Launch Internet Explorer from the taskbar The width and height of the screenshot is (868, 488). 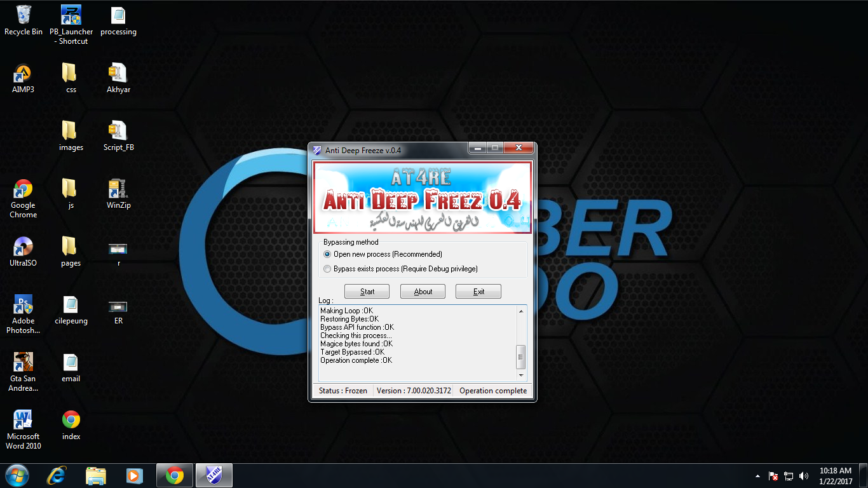57,475
